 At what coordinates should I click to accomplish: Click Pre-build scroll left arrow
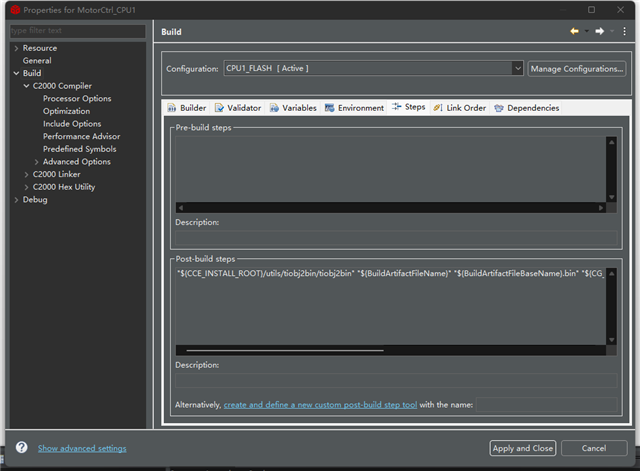[x=181, y=208]
